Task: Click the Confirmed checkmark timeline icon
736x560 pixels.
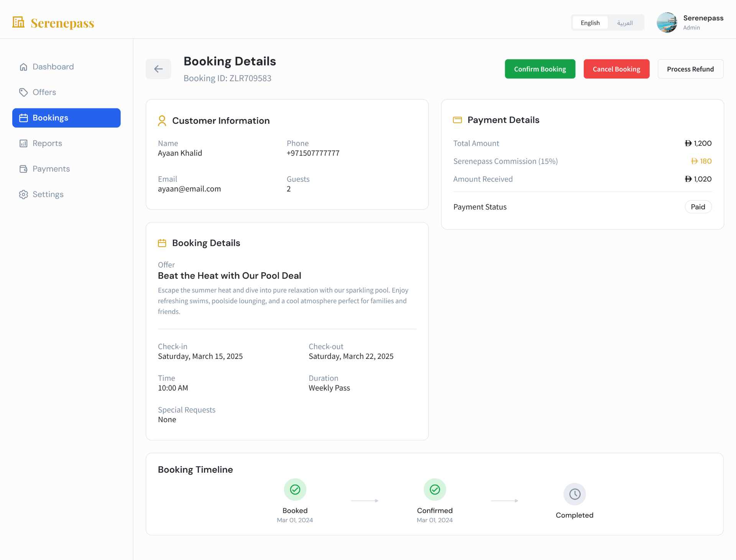Action: pos(435,490)
